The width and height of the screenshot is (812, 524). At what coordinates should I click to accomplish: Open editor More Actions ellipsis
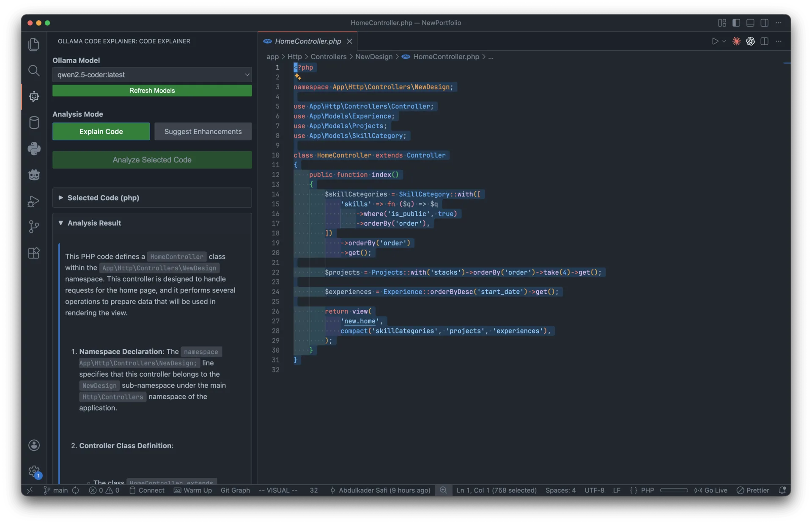click(x=779, y=41)
